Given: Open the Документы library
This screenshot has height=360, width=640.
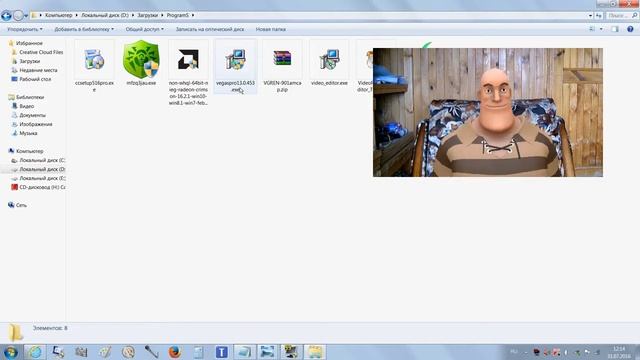Looking at the screenshot, I should pyautogui.click(x=32, y=115).
